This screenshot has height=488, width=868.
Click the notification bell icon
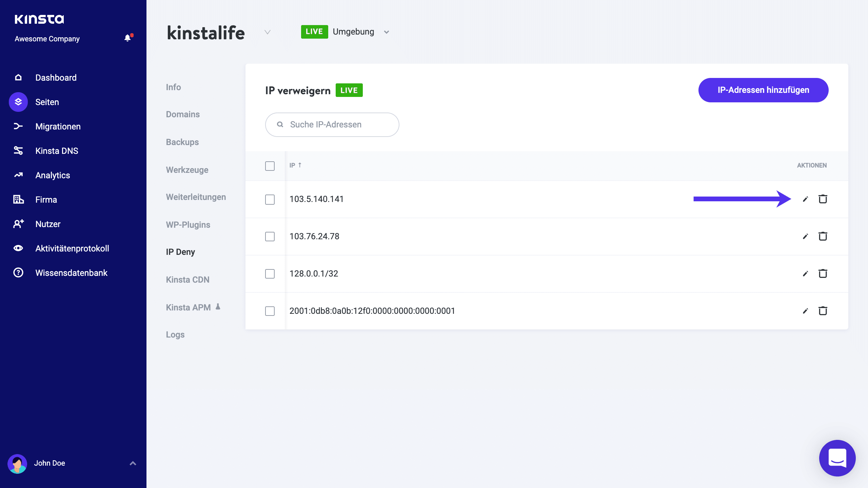127,38
